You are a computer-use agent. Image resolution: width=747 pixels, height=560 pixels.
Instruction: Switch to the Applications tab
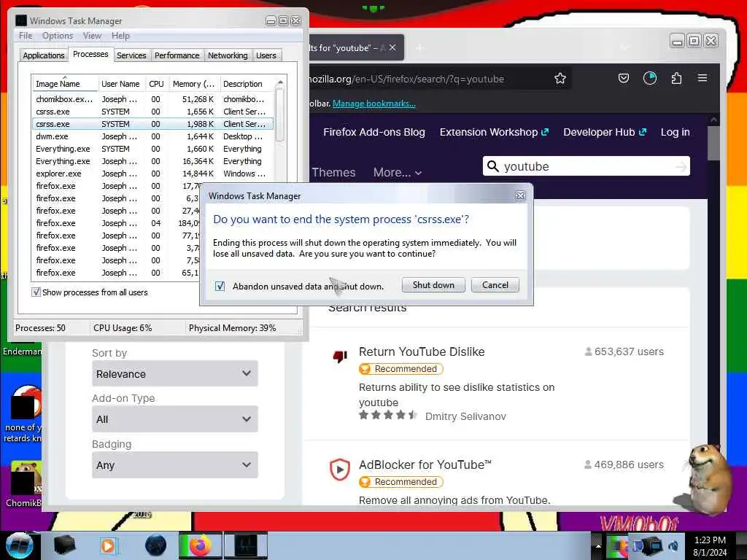(x=43, y=55)
